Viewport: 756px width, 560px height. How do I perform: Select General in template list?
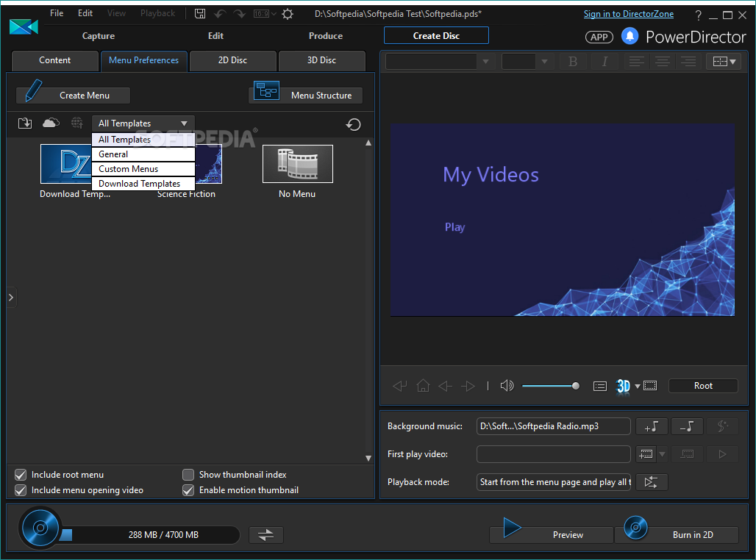[x=143, y=154]
